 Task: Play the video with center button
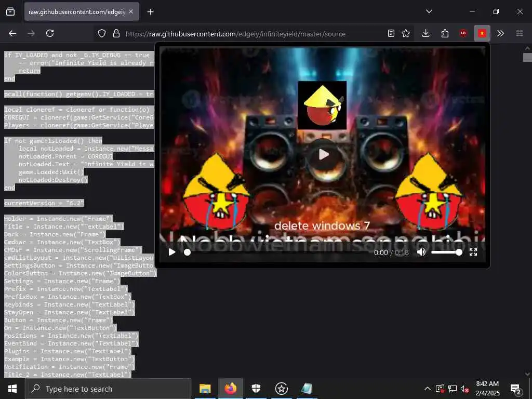[323, 154]
